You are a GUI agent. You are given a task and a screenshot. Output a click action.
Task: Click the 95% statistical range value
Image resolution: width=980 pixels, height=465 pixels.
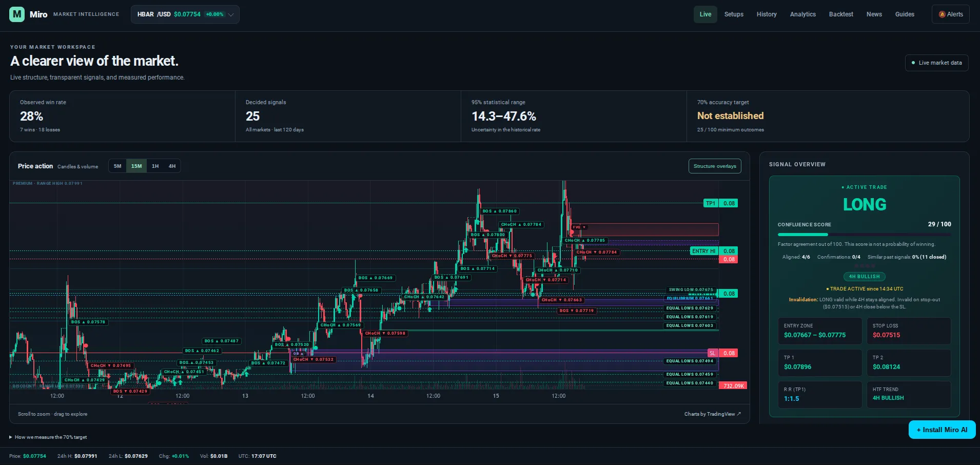coord(504,117)
